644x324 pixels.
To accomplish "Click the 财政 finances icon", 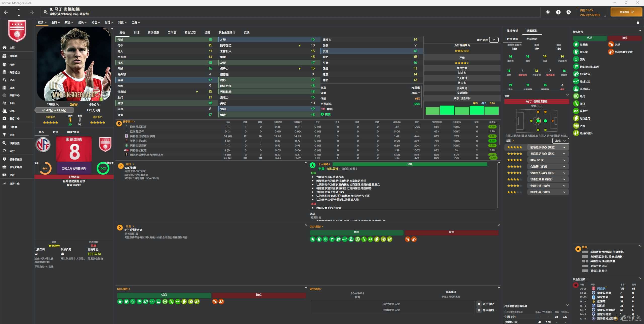I will [4, 175].
